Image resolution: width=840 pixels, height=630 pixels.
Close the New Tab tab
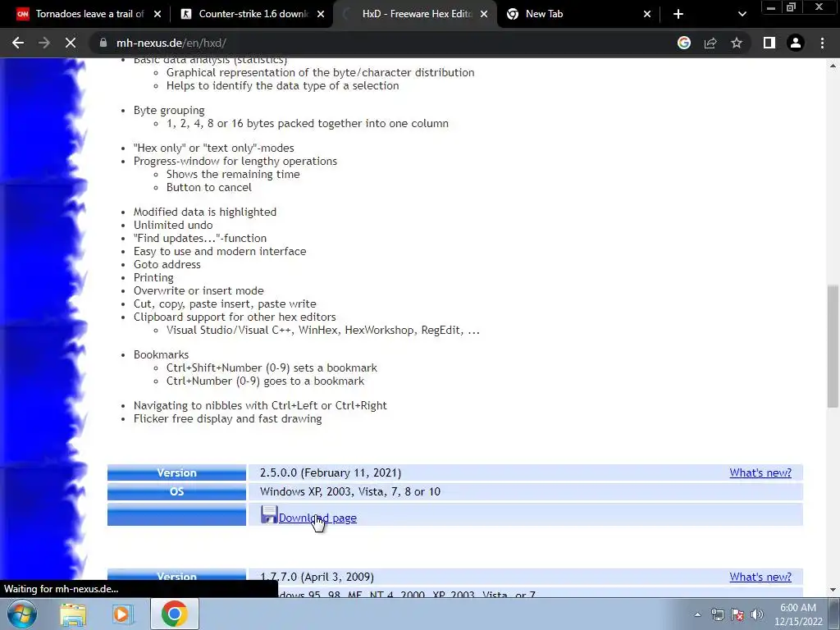click(x=646, y=14)
